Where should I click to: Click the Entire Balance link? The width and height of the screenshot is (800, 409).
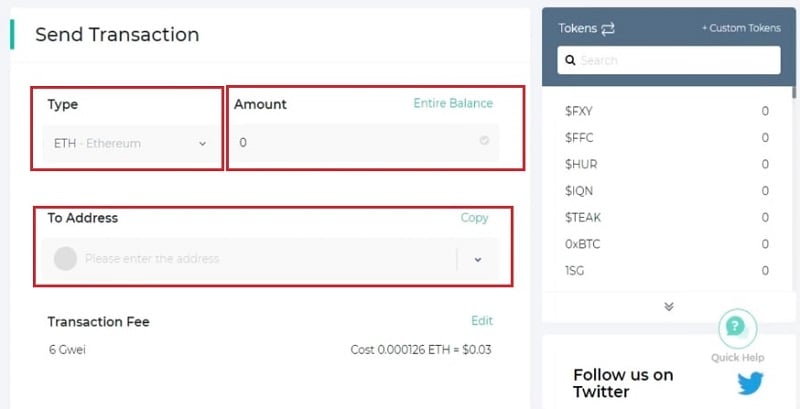453,103
